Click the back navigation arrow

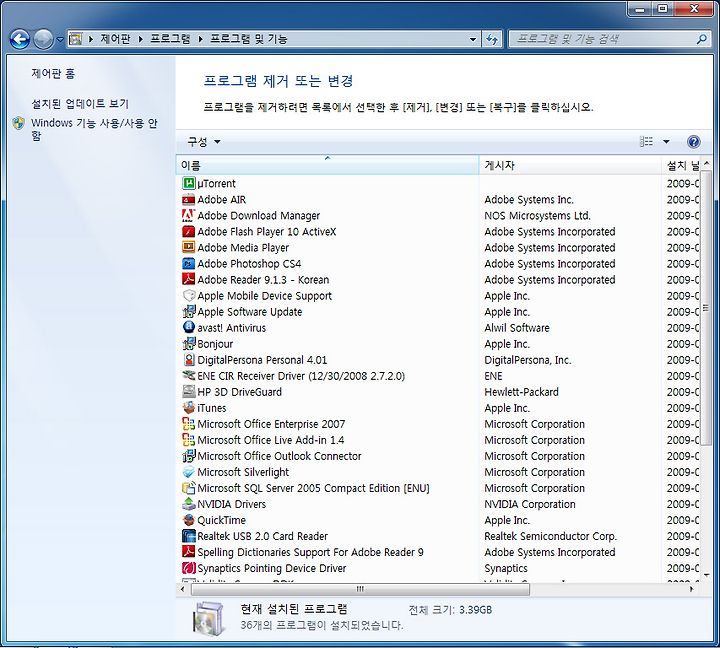click(x=20, y=39)
